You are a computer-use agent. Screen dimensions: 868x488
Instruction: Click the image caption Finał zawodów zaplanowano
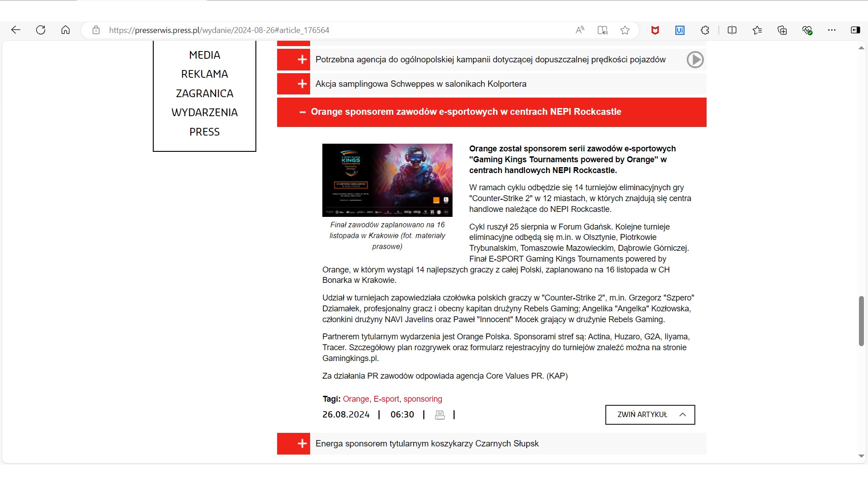pos(387,235)
